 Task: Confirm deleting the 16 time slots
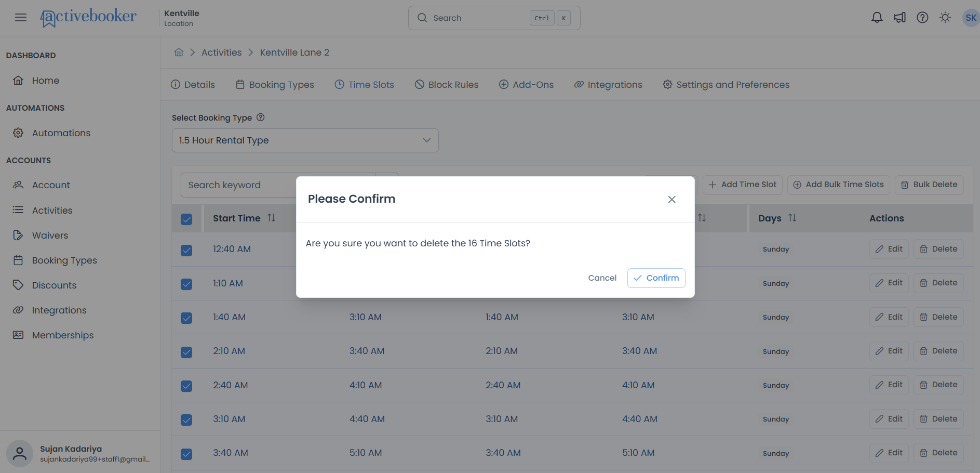pos(656,278)
